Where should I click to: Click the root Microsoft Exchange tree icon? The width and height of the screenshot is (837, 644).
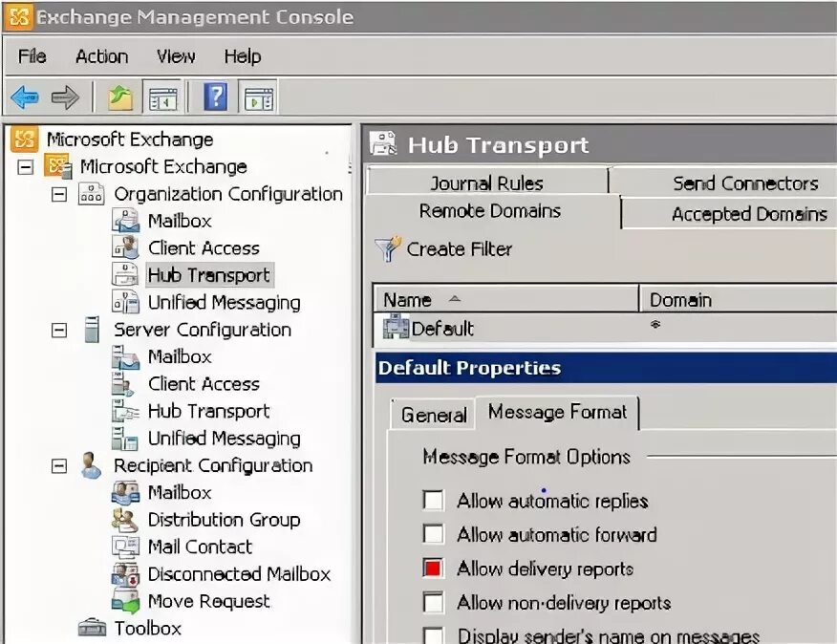coord(24,139)
